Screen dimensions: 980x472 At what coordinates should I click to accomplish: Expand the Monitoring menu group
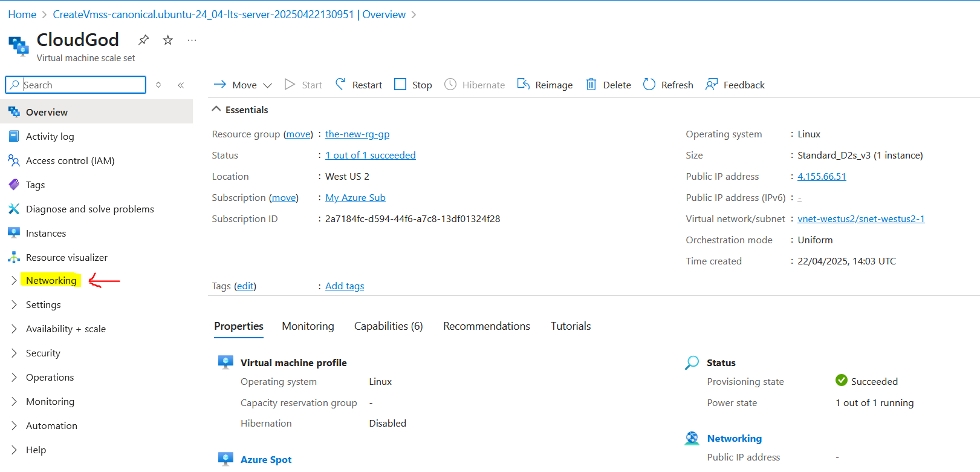click(x=14, y=401)
